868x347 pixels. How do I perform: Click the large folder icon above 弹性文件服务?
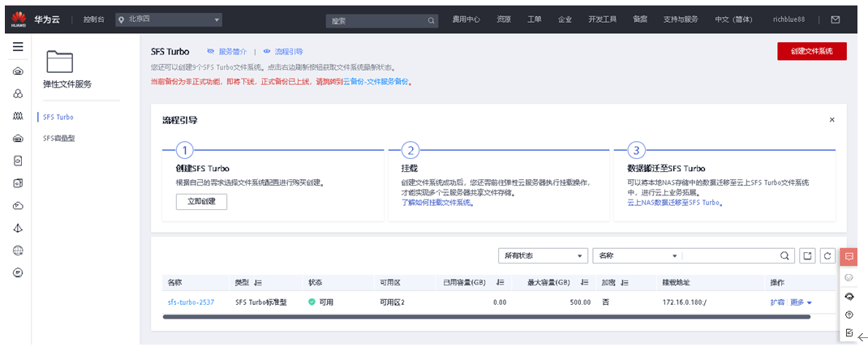click(x=60, y=62)
